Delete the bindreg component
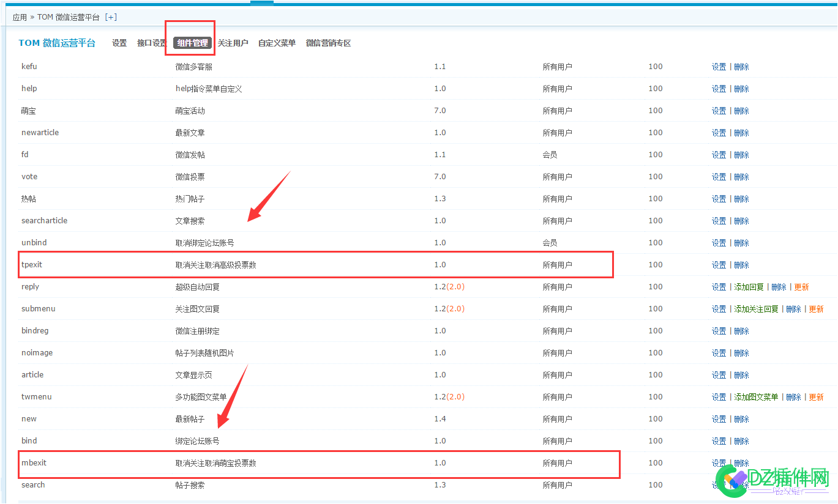Screen dimensions: 838x504 coord(741,331)
